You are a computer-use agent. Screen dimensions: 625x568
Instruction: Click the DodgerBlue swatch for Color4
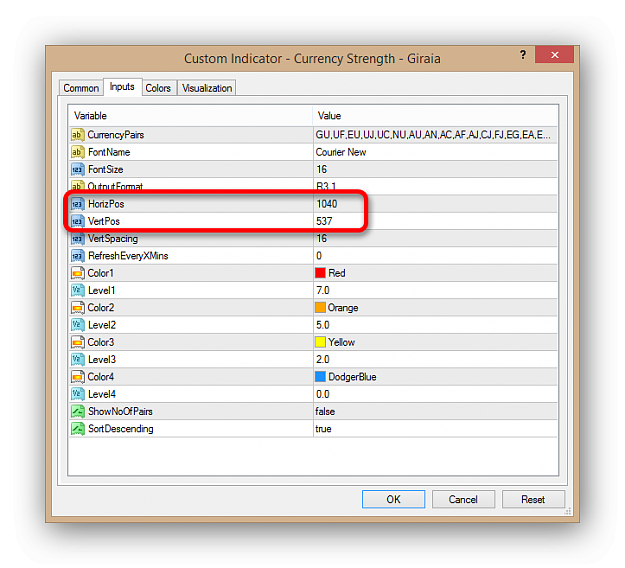click(320, 377)
